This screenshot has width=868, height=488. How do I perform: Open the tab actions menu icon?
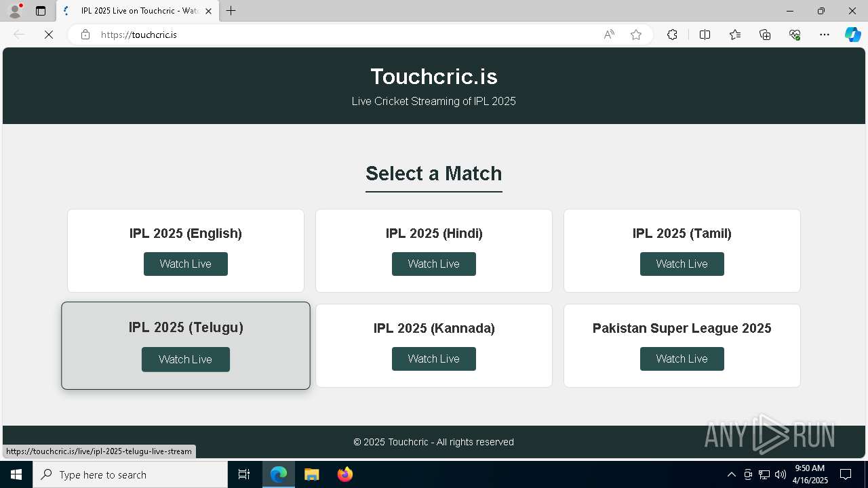[41, 11]
